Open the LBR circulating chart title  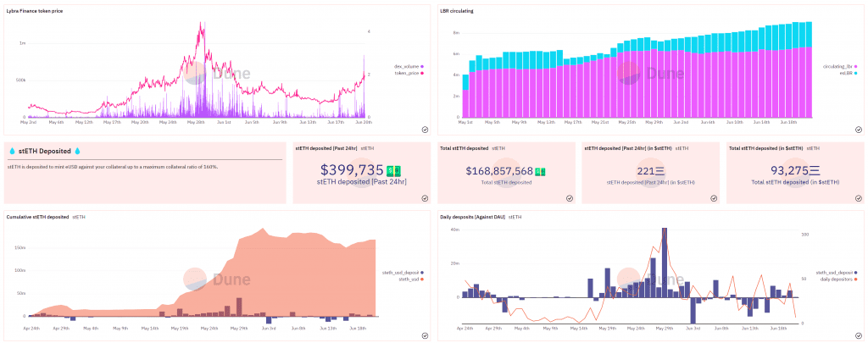[457, 11]
